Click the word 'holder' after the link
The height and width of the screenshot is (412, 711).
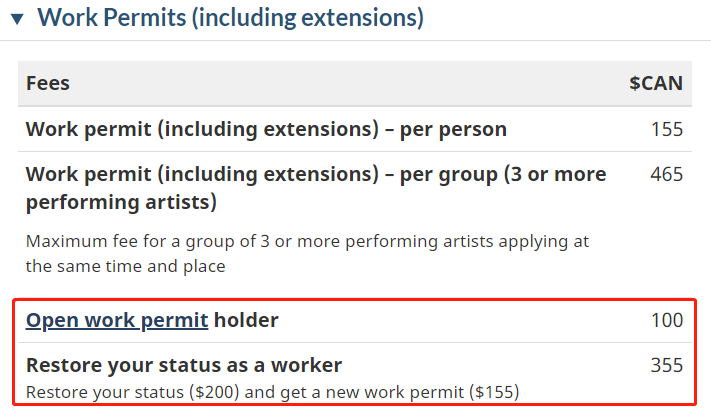(246, 320)
